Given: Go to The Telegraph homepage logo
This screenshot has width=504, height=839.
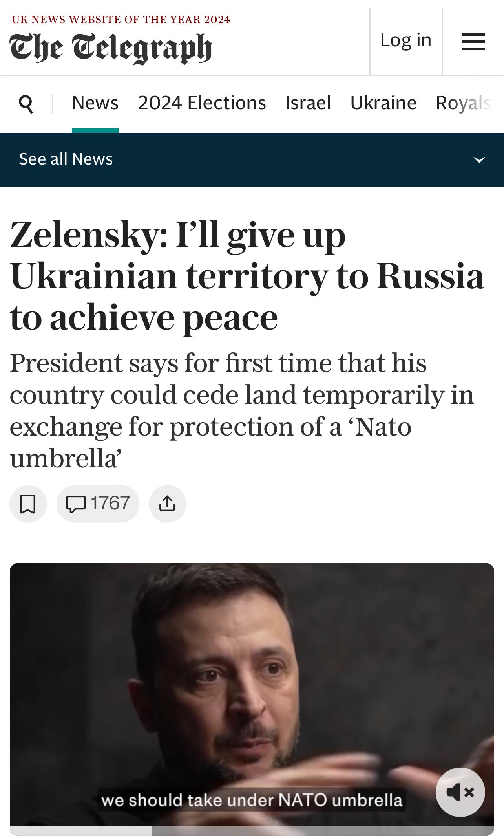Looking at the screenshot, I should coord(111,48).
